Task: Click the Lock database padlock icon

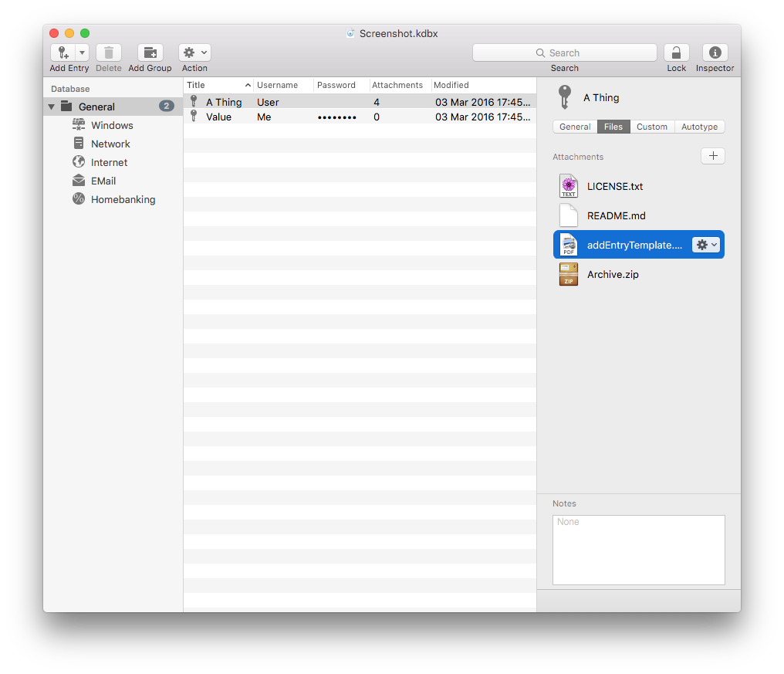Action: click(x=676, y=52)
